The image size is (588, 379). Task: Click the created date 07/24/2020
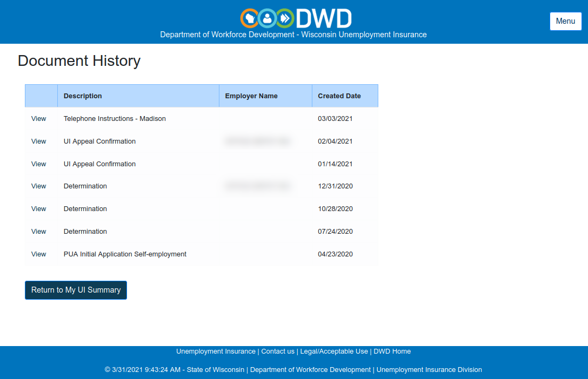pyautogui.click(x=335, y=232)
